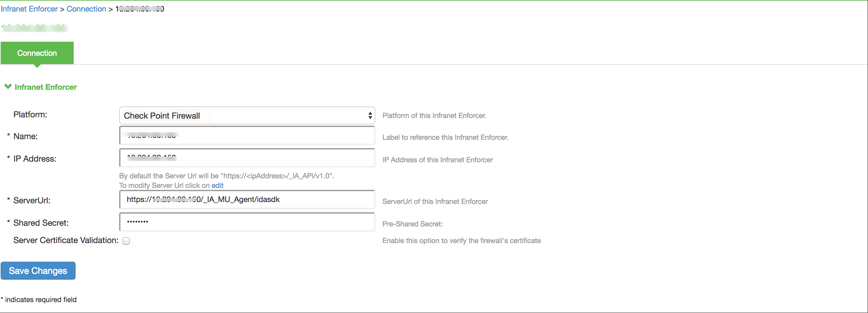Click the edit link to modify Server Url
Viewport: 868px width, 313px height.
pyautogui.click(x=217, y=185)
